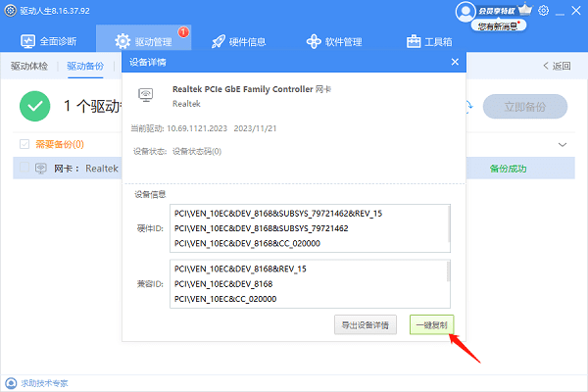This screenshot has width=588, height=392.
Task: Check the 网卡 Realtek driver row checkbox
Action: tap(25, 168)
